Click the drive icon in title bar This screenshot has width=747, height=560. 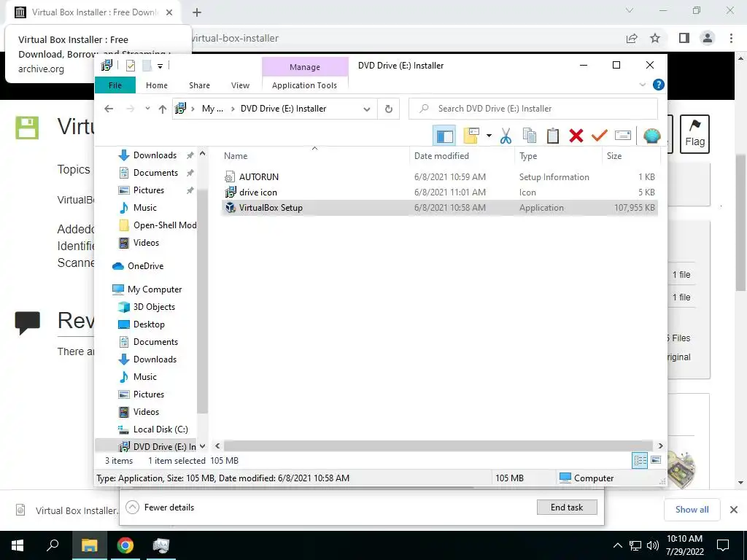(x=107, y=65)
